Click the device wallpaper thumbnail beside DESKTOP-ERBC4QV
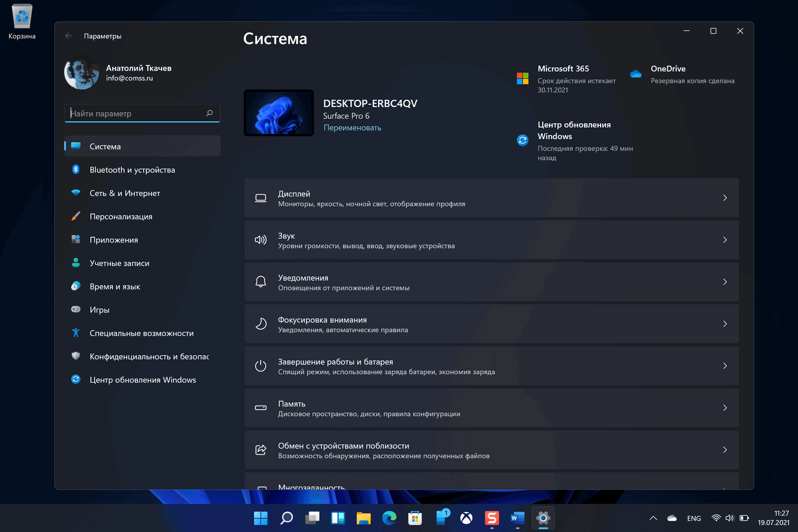This screenshot has height=532, width=798. pos(279,113)
